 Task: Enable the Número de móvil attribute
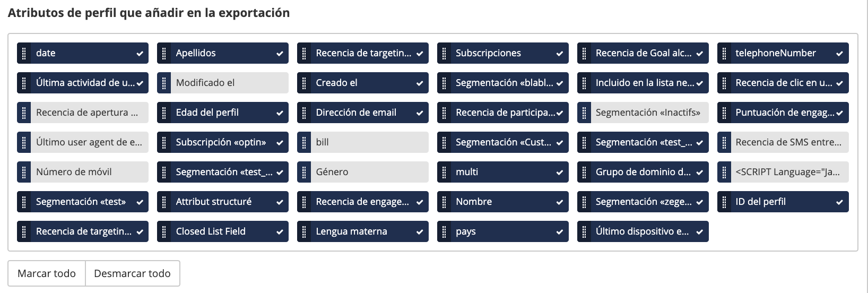89,172
